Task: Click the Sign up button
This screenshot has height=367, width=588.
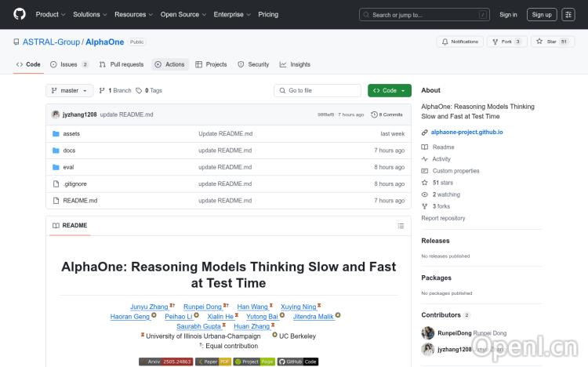Action: coord(540,14)
